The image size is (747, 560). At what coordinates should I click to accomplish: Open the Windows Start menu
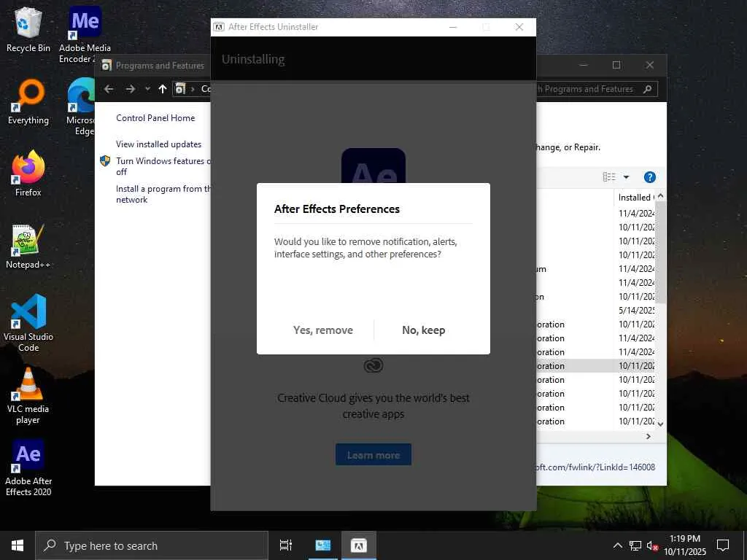point(18,545)
